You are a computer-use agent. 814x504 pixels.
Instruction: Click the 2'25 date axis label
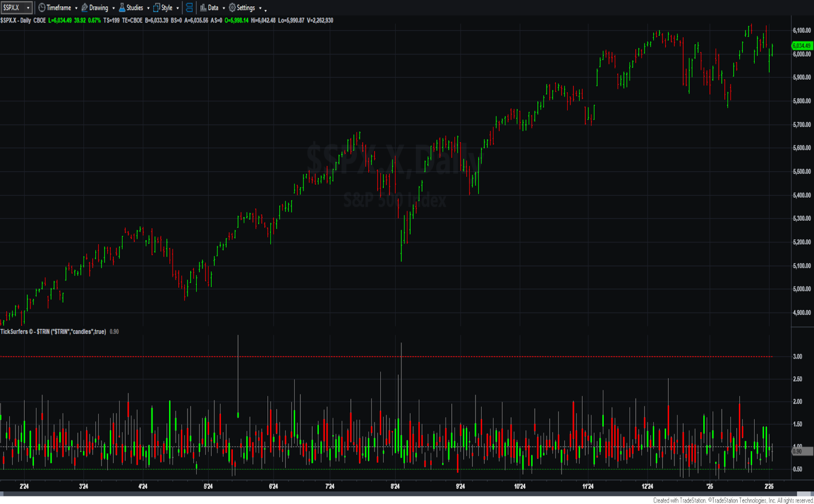tap(769, 486)
